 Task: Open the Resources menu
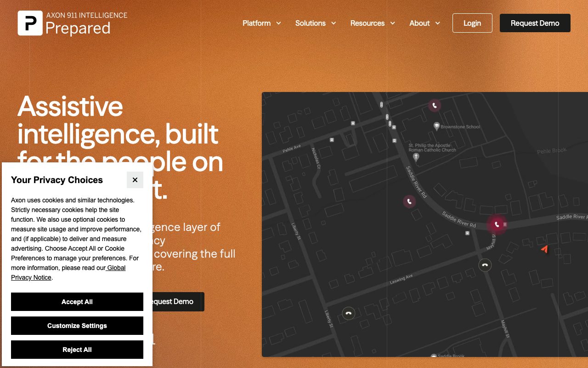(373, 23)
